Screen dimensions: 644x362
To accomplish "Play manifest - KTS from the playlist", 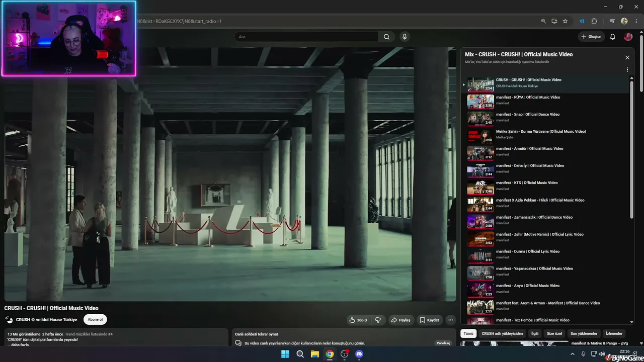I will point(545,187).
